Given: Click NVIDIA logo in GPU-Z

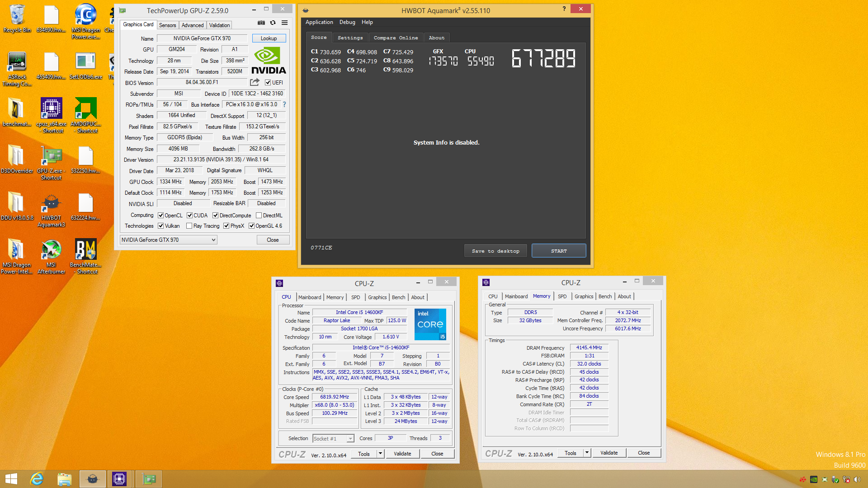Looking at the screenshot, I should coord(269,61).
